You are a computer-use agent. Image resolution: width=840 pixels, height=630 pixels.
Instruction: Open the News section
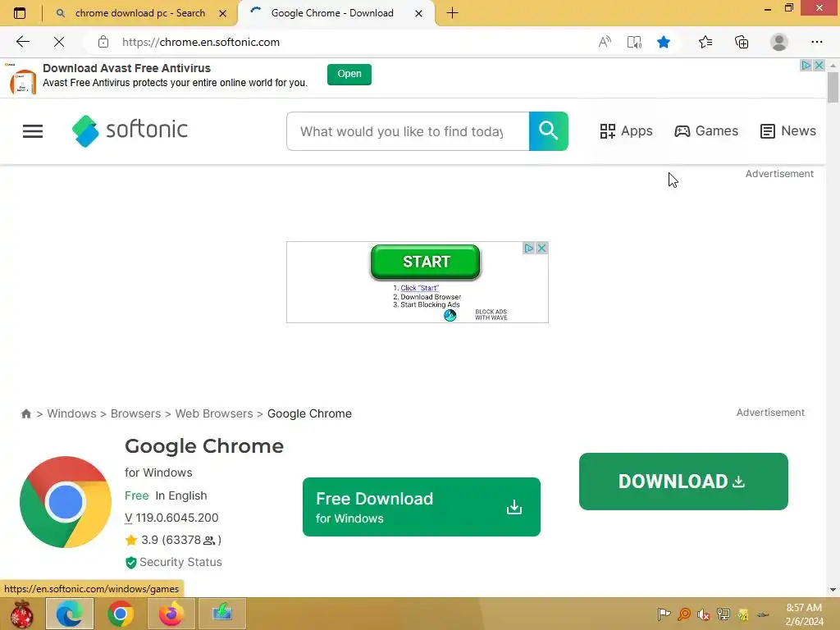click(788, 130)
